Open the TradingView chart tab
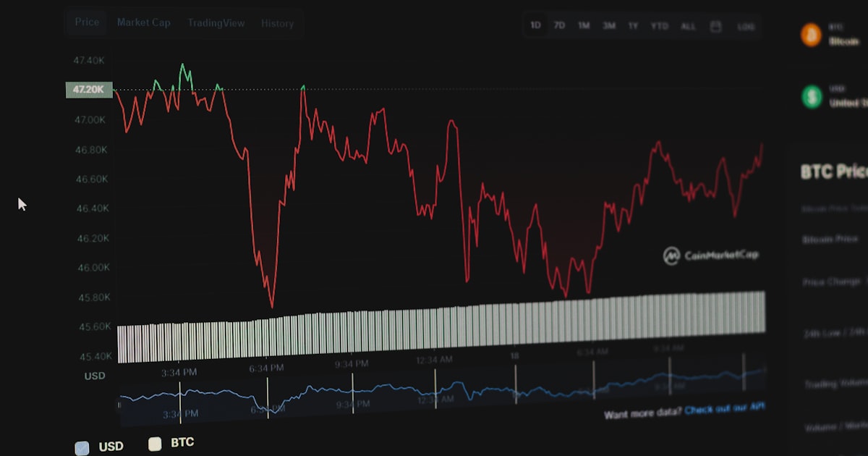This screenshot has width=868, height=456. (x=216, y=23)
